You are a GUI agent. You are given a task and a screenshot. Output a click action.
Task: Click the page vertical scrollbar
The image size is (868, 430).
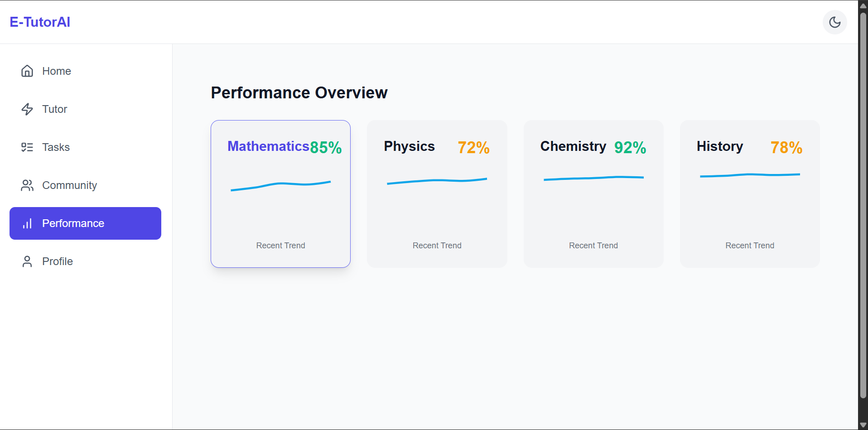click(x=863, y=204)
